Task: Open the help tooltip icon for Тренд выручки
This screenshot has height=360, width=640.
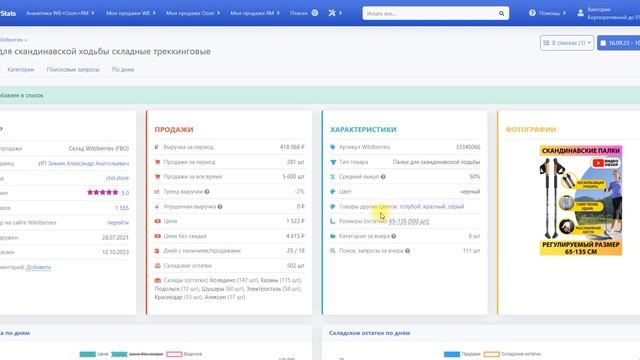Action: click(207, 191)
